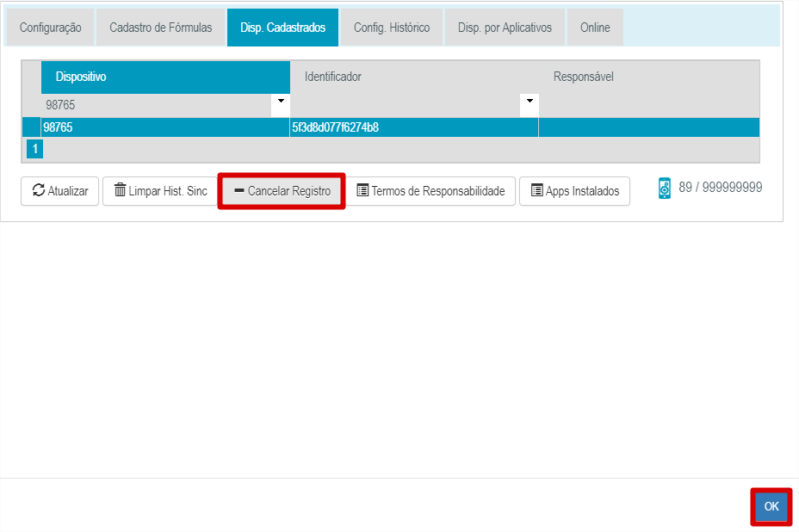Click the Atualizar button
The width and height of the screenshot is (799, 532).
click(x=59, y=191)
